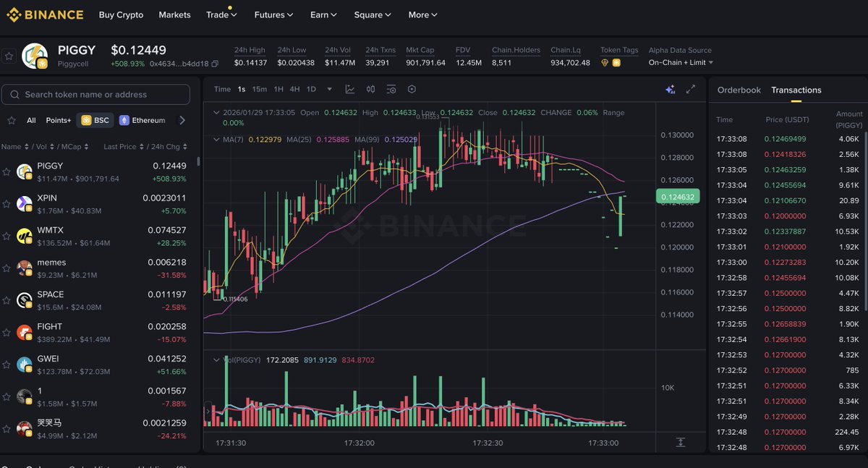Click the chart scroll-to-latest icon

click(681, 442)
